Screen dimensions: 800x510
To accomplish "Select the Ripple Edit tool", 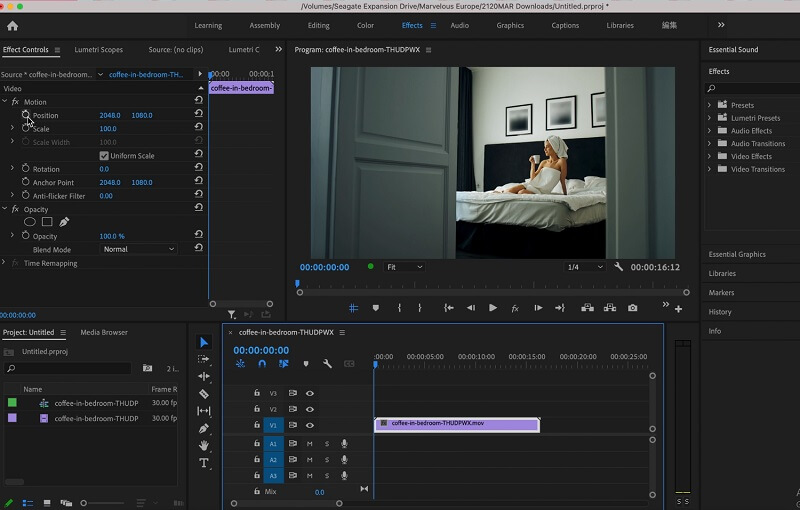I will [x=204, y=376].
